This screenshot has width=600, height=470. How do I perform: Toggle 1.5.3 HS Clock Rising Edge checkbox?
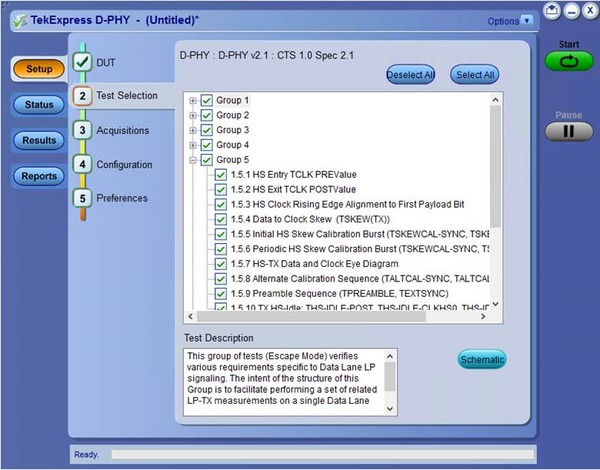coord(220,205)
